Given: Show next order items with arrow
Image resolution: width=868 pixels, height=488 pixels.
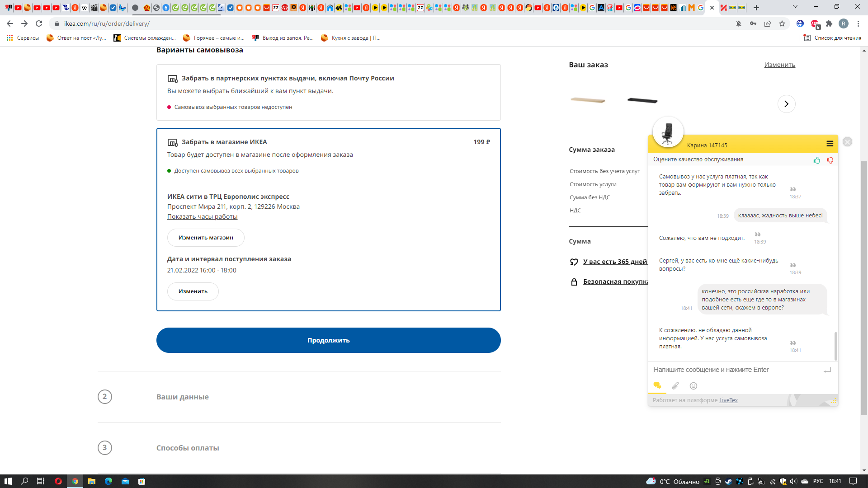Looking at the screenshot, I should tap(786, 104).
